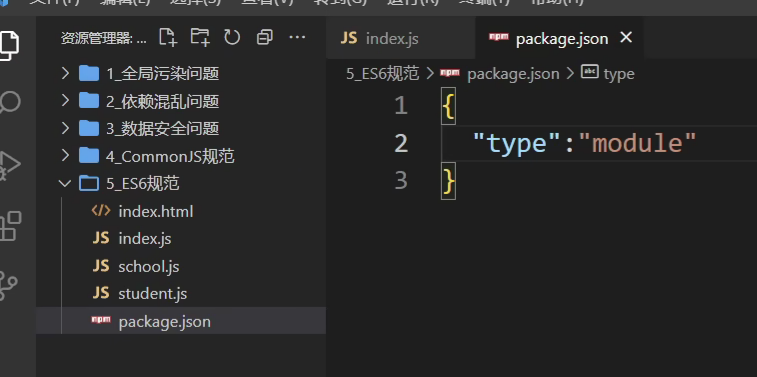The height and width of the screenshot is (377, 757).
Task: Open the Run and Debug view
Action: tap(10, 166)
